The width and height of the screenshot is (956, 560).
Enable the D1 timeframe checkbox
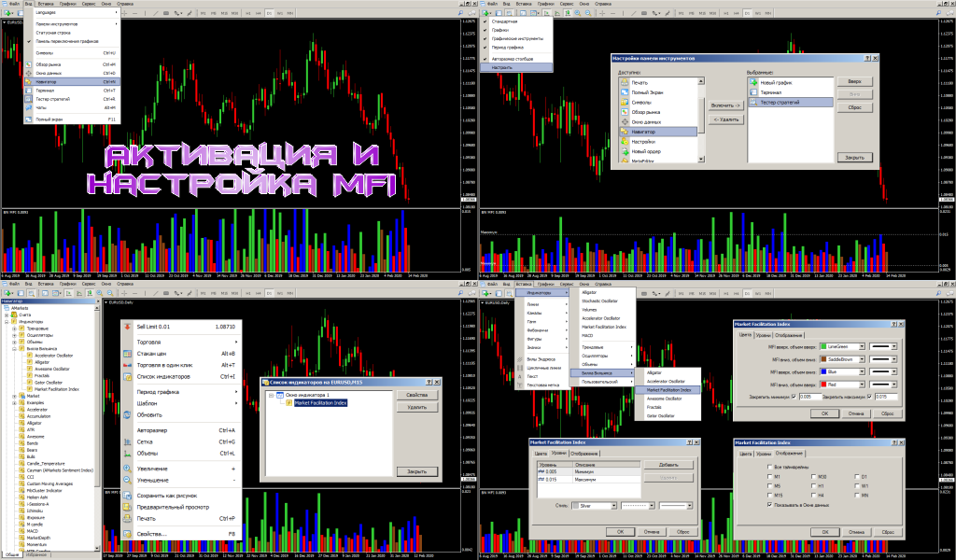click(x=857, y=477)
